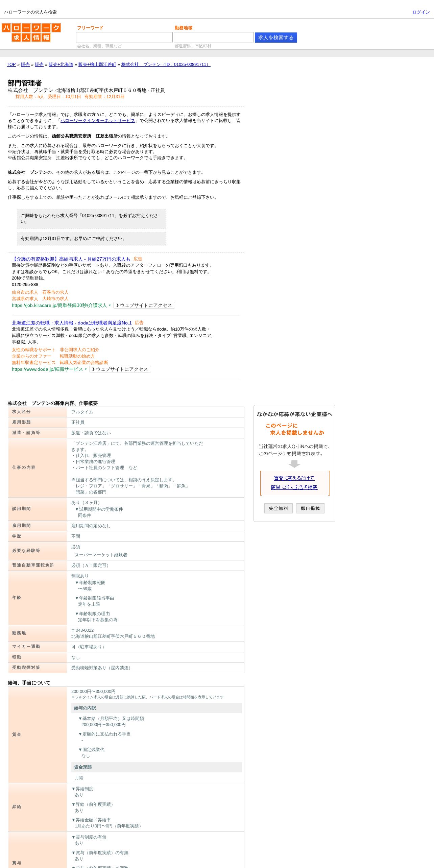This screenshot has width=434, height=868.
Task: Open the 販売+檜山郡江差町 breadcrumb
Action: click(97, 65)
